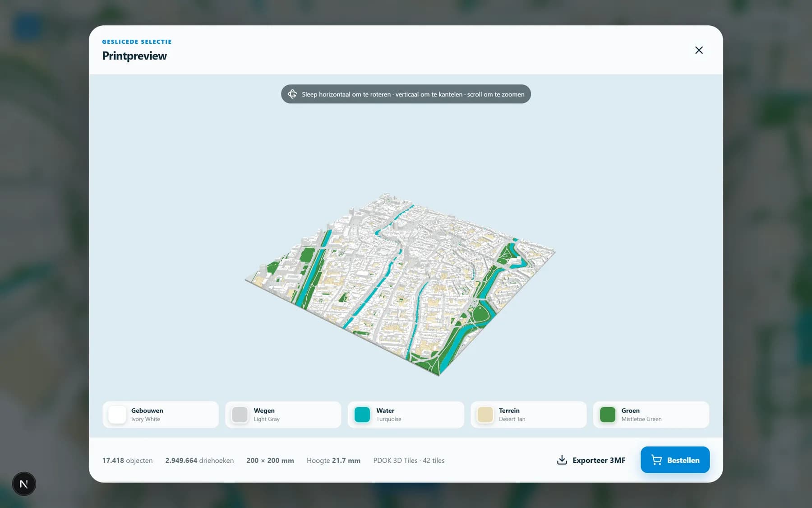Click the 200 × 200 mm dimension
This screenshot has height=508, width=812.
click(x=270, y=461)
